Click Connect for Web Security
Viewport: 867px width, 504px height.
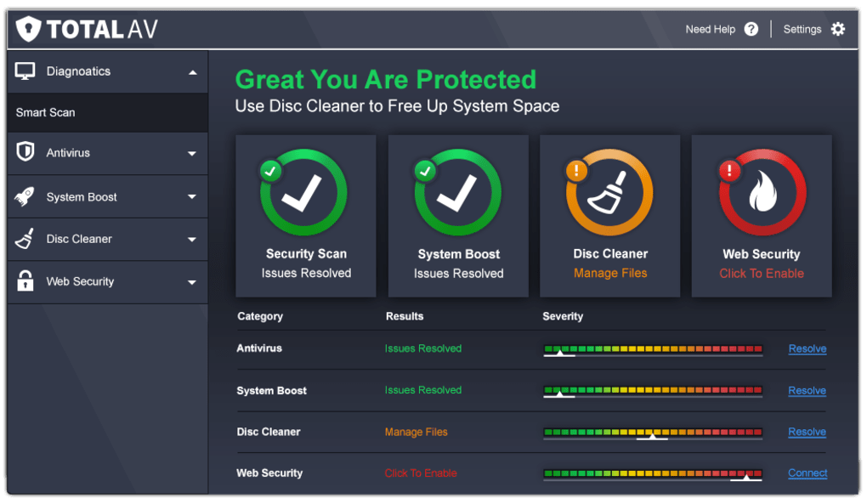pyautogui.click(x=806, y=473)
